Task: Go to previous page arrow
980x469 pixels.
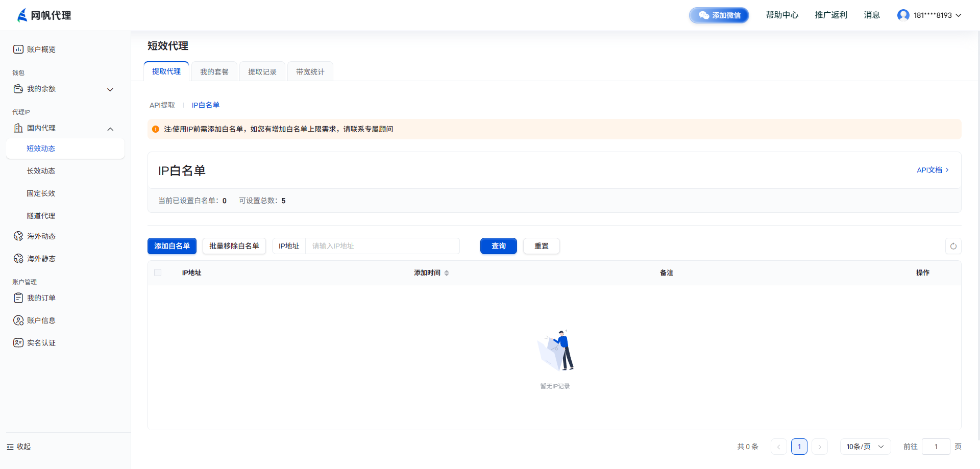Action: (x=779, y=447)
